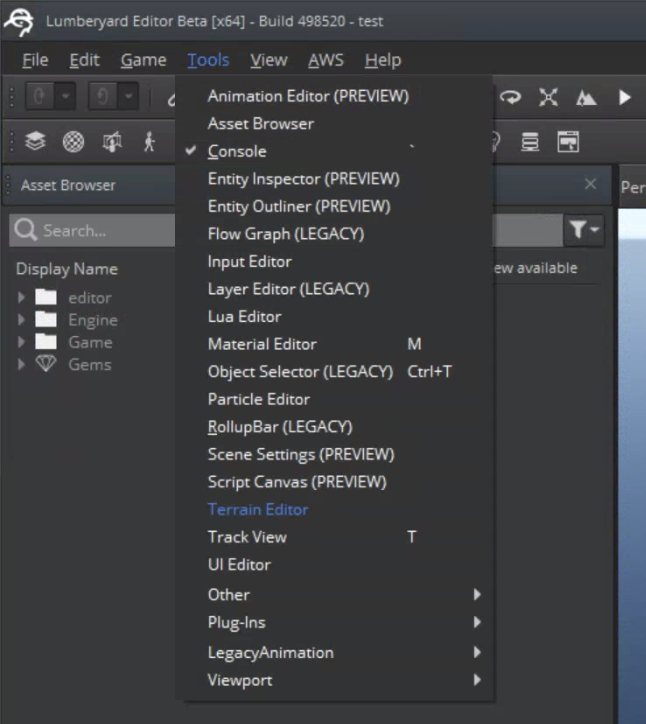The height and width of the screenshot is (724, 646).
Task: Click the Display Name column header
Action: (x=67, y=269)
